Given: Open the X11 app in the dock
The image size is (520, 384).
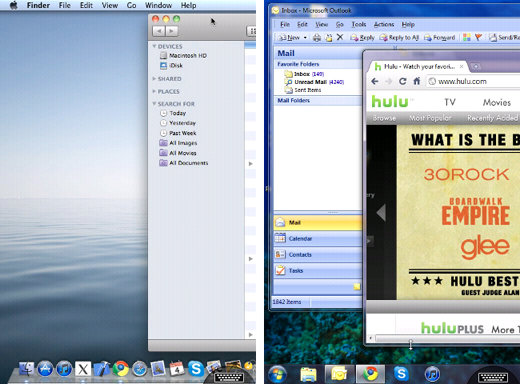Looking at the screenshot, I should (83, 369).
